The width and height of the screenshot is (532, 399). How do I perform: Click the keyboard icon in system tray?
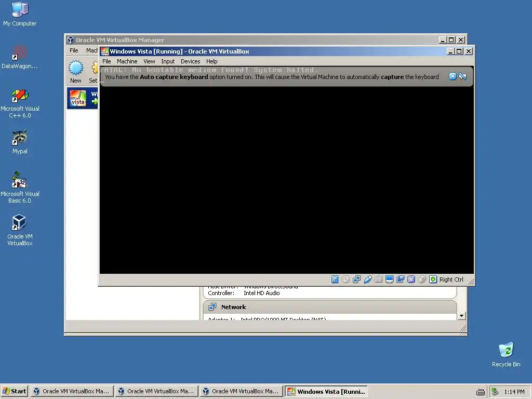coord(481,392)
